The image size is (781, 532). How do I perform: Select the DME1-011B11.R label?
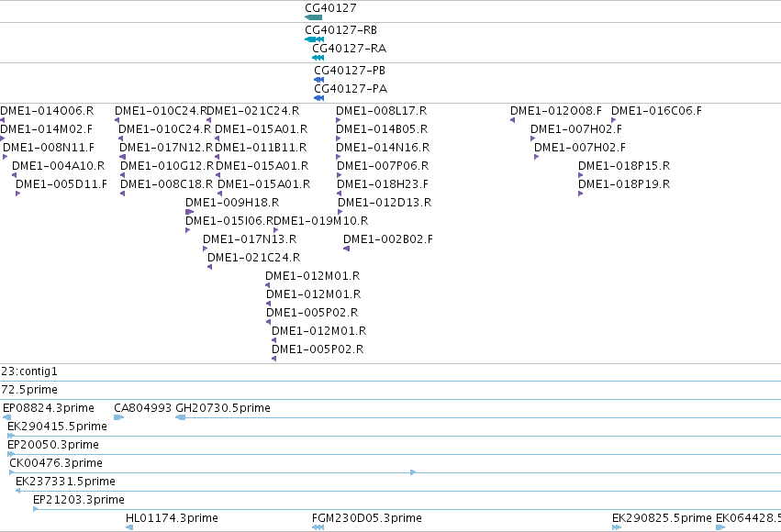[261, 148]
